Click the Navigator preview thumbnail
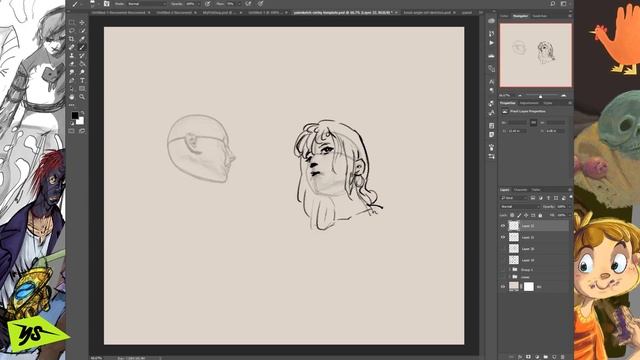 point(536,55)
